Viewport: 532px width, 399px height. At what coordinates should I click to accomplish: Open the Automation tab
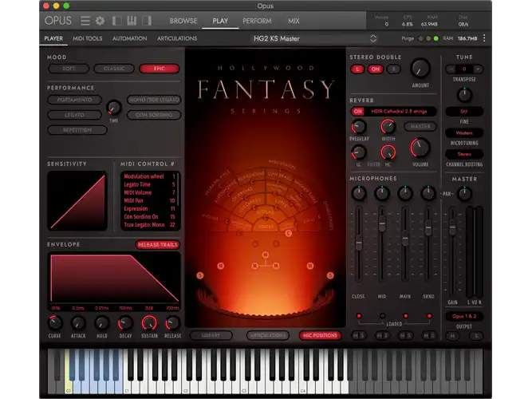(x=129, y=39)
